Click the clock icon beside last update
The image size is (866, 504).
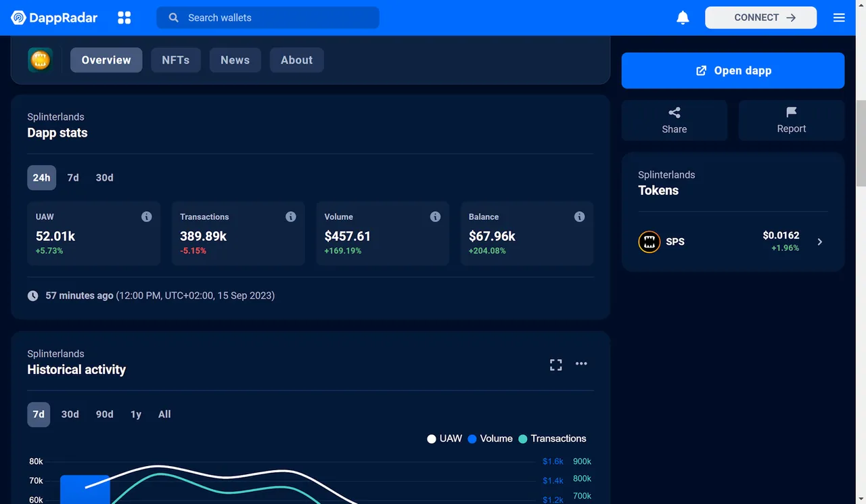32,296
